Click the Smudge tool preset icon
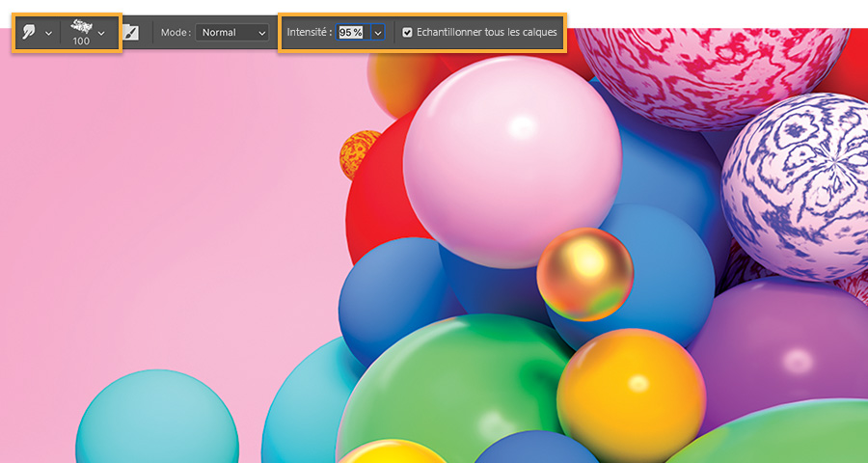 coord(29,33)
